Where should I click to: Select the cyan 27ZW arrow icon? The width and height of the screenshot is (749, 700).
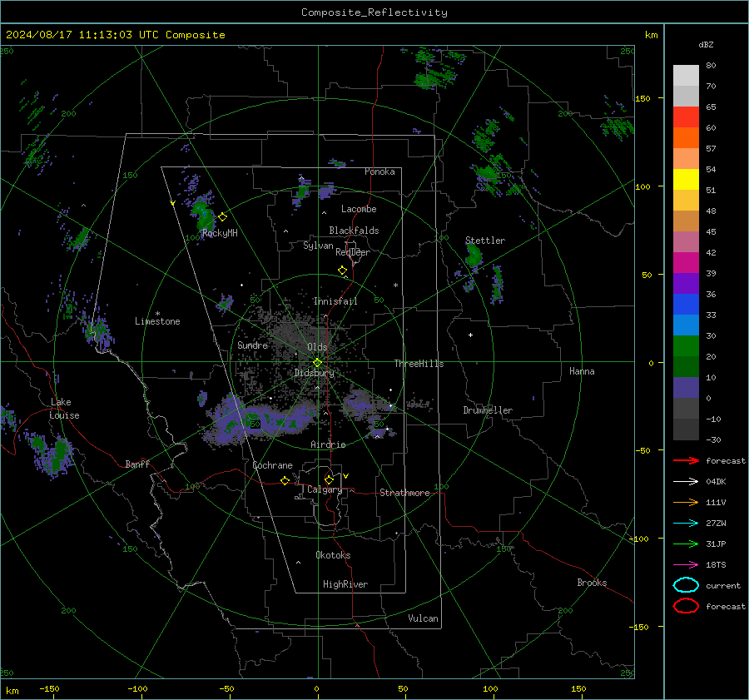click(x=686, y=524)
